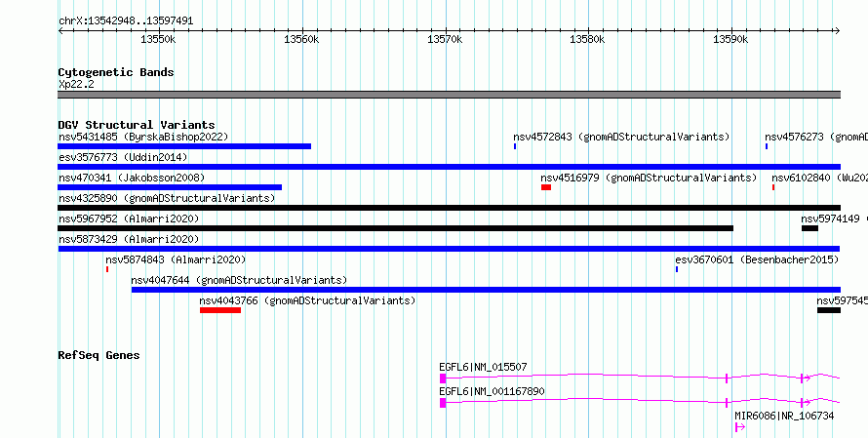Click the esv3670601 (Besenbacher2015) label
This screenshot has height=438, width=868.
click(757, 259)
